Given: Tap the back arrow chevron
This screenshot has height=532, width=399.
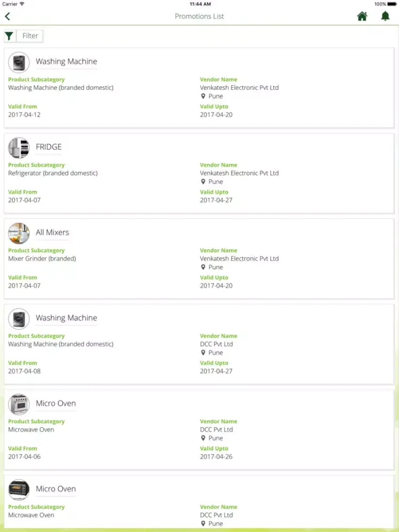Looking at the screenshot, I should 7,16.
